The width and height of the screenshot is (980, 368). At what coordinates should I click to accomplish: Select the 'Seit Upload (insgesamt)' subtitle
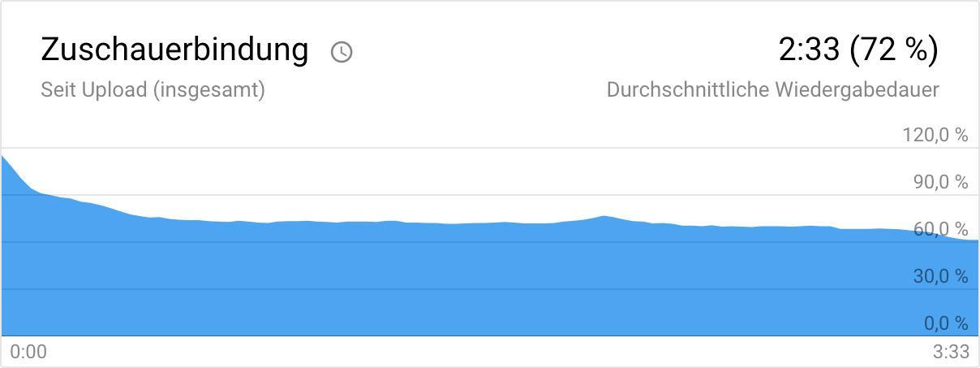[153, 89]
